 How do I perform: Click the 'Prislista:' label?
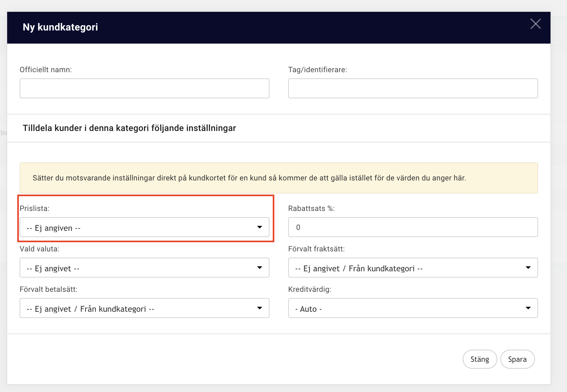[x=35, y=208]
